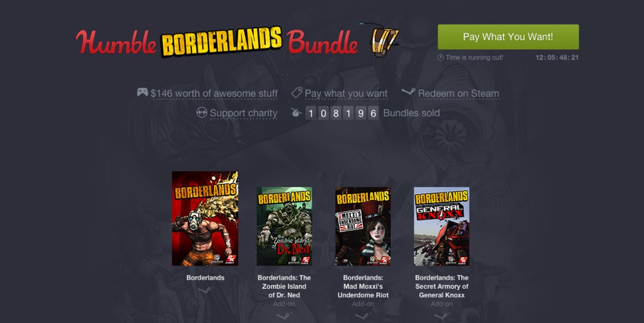Select Mad Moxxi's Underdome Riot cover
The height and width of the screenshot is (323, 644).
[363, 226]
